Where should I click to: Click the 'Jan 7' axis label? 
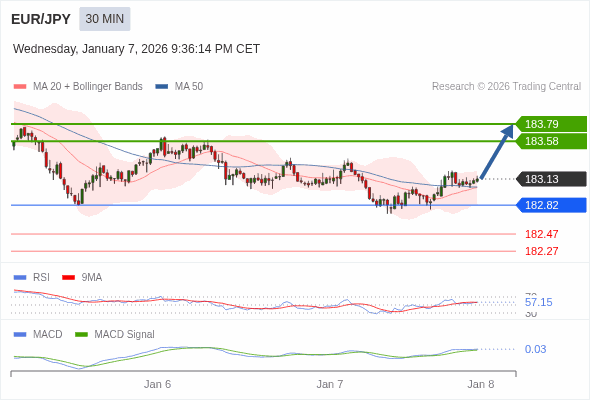pyautogui.click(x=330, y=384)
